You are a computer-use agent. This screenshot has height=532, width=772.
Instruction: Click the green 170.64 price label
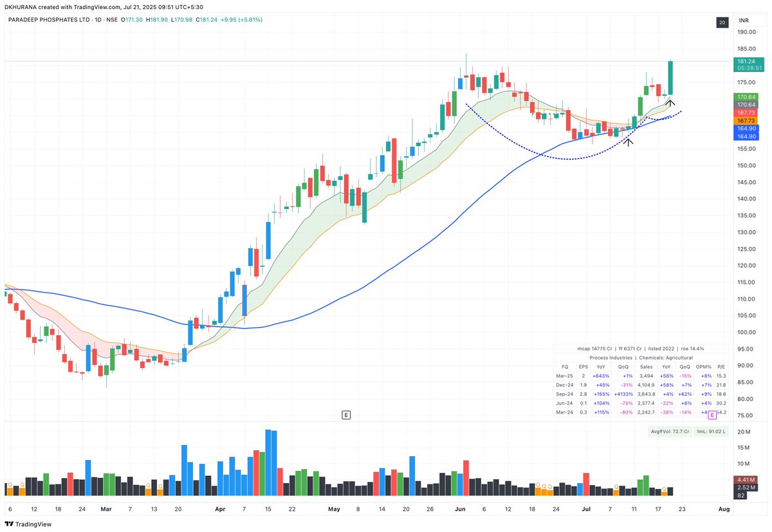coord(746,97)
